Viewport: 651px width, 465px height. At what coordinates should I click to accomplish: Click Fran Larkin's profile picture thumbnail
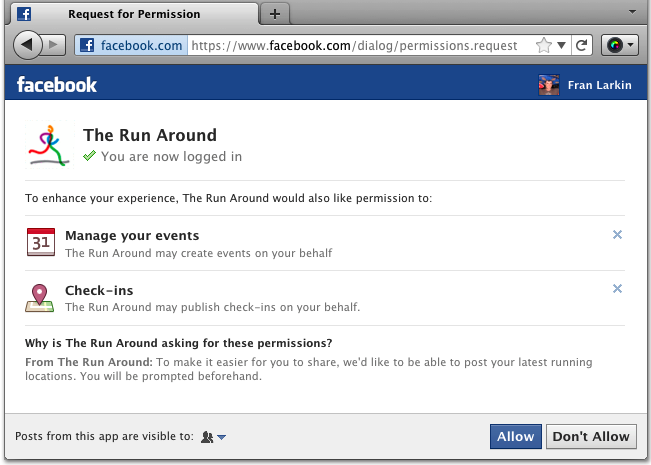pyautogui.click(x=549, y=85)
